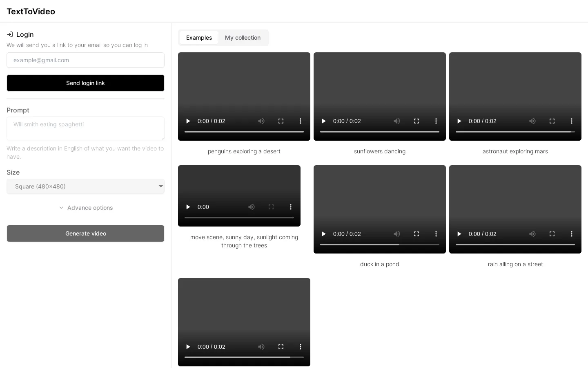Seek in sunlight through the trees progress bar

pos(239,218)
